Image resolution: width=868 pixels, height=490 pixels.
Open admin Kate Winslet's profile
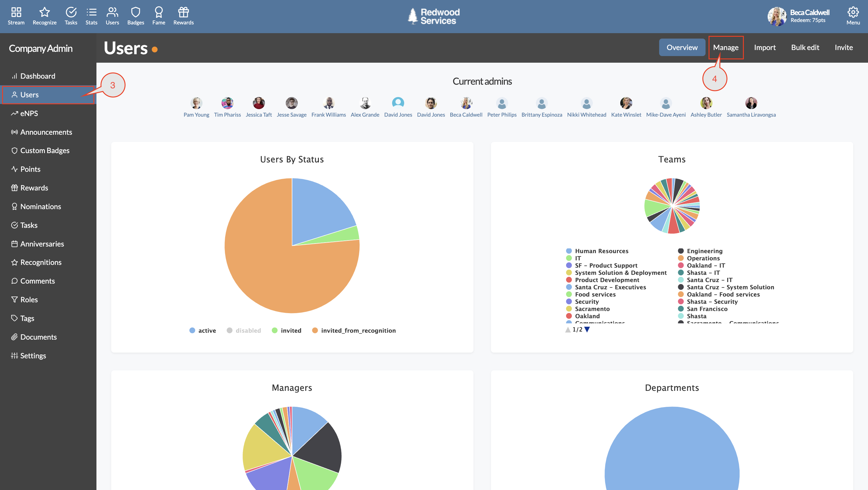[626, 107]
